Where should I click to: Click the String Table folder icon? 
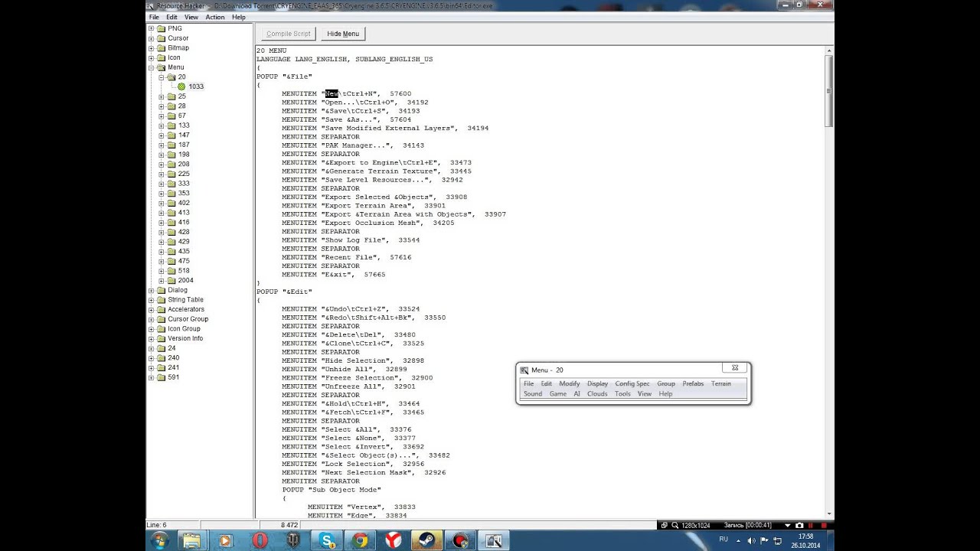point(161,300)
